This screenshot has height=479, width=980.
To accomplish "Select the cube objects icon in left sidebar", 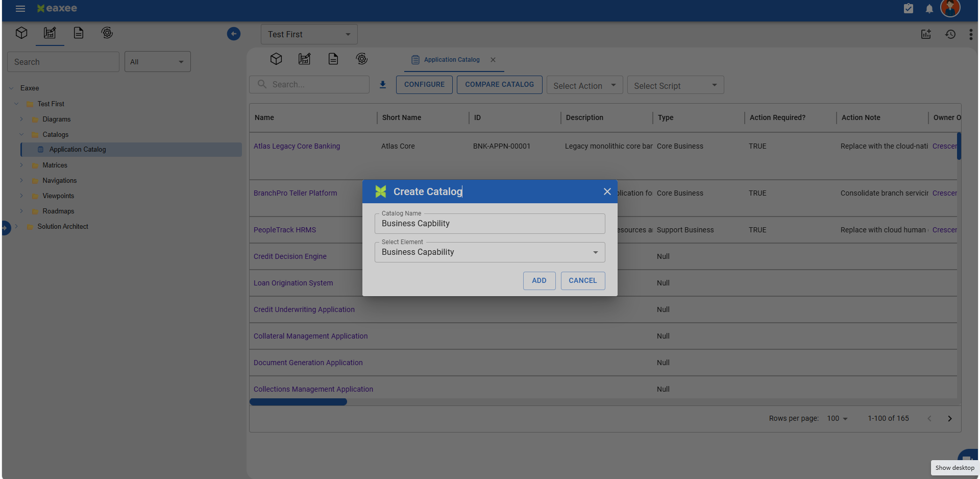I will [21, 33].
